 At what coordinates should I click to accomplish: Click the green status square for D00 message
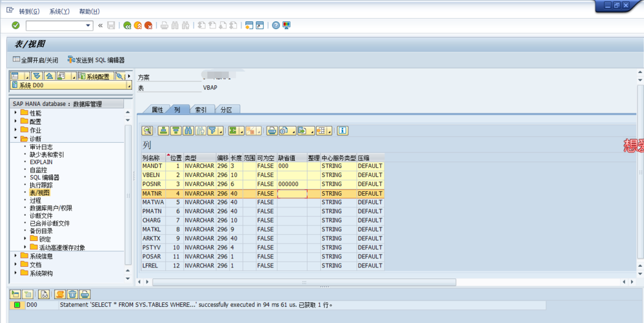(17, 305)
